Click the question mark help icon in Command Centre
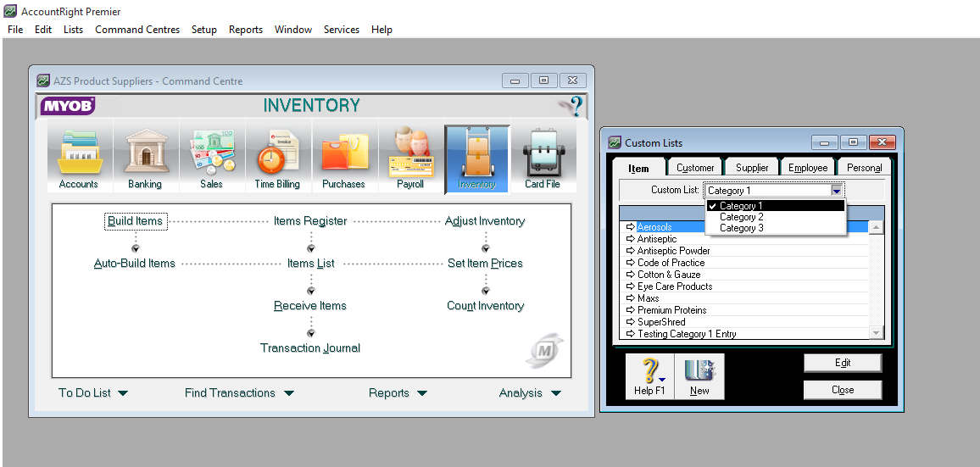The height and width of the screenshot is (467, 980). pyautogui.click(x=571, y=106)
